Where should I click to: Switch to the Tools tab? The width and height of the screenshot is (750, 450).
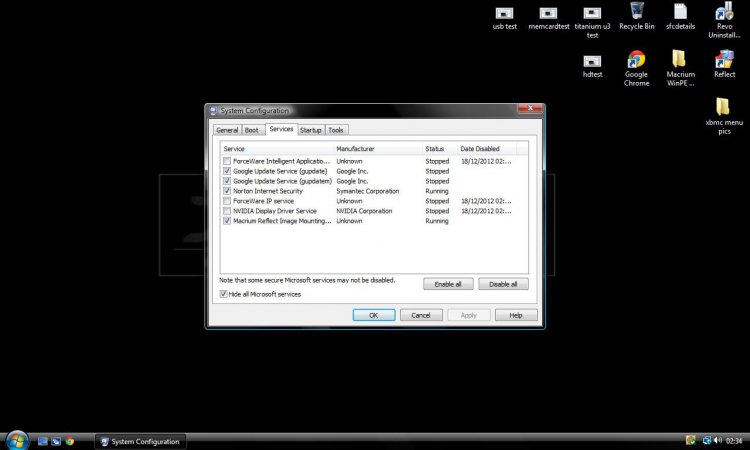(x=336, y=130)
